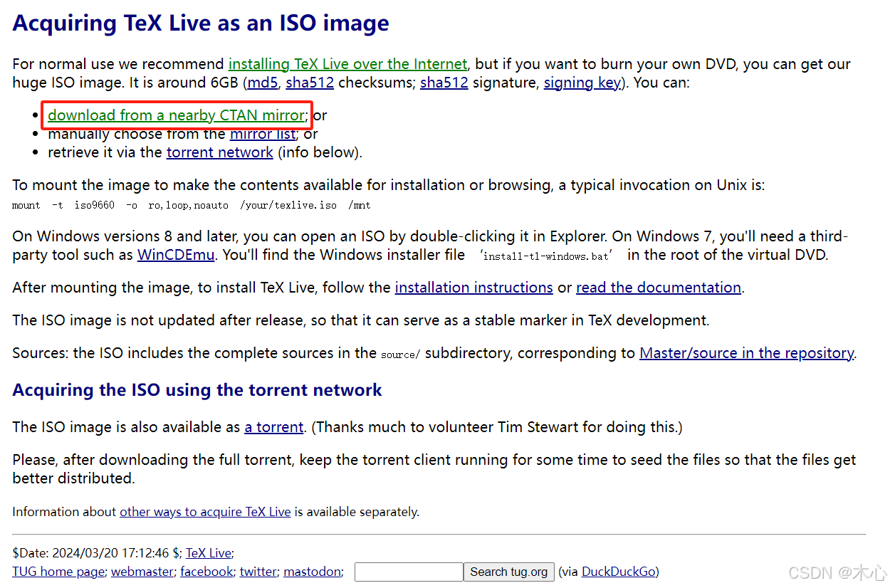The image size is (890, 588).
Task: Open the signing key link
Action: click(582, 83)
